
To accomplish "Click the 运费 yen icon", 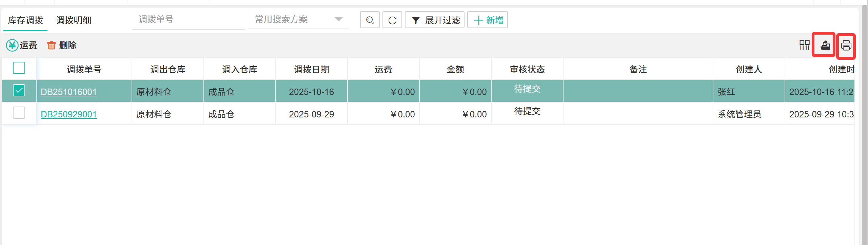I will 12,45.
